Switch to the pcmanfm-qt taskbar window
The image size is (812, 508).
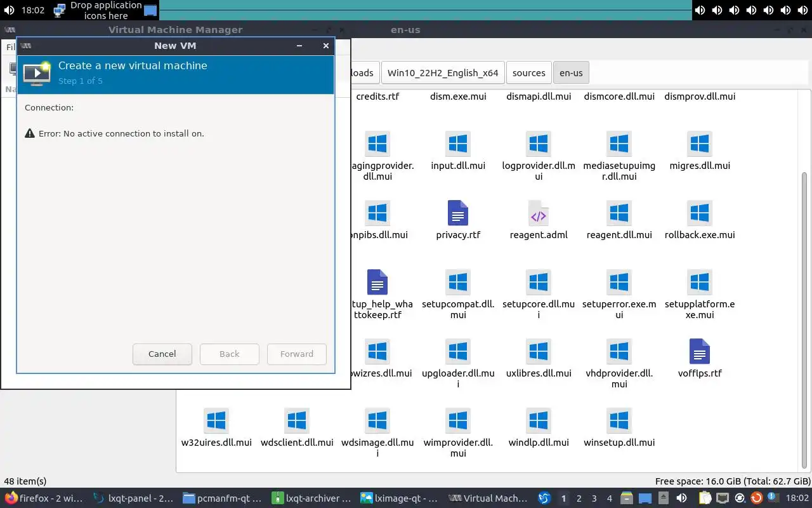(222, 498)
